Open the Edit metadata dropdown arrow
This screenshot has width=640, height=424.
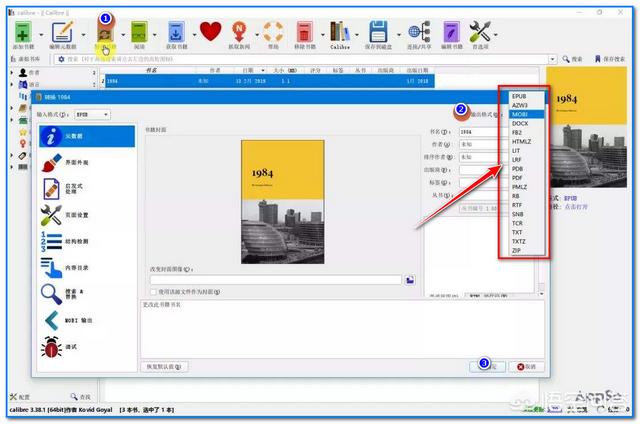pos(83,35)
